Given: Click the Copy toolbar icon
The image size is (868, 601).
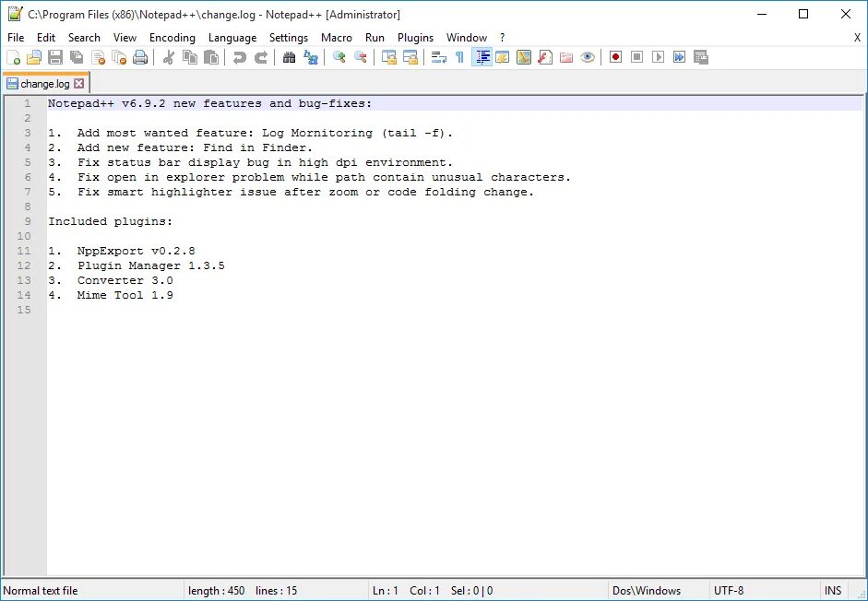Looking at the screenshot, I should (190, 57).
